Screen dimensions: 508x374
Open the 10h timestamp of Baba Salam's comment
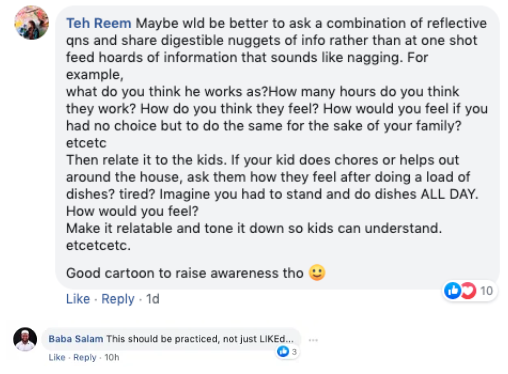(x=112, y=357)
